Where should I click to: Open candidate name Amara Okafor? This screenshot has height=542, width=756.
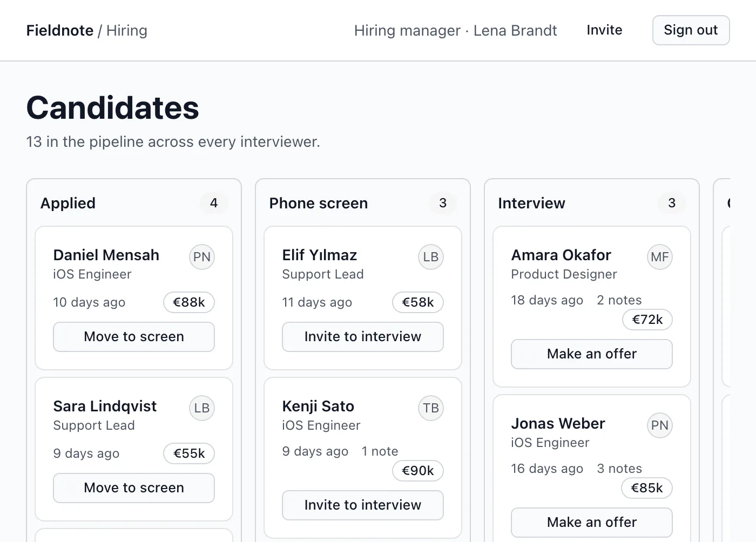click(x=561, y=255)
